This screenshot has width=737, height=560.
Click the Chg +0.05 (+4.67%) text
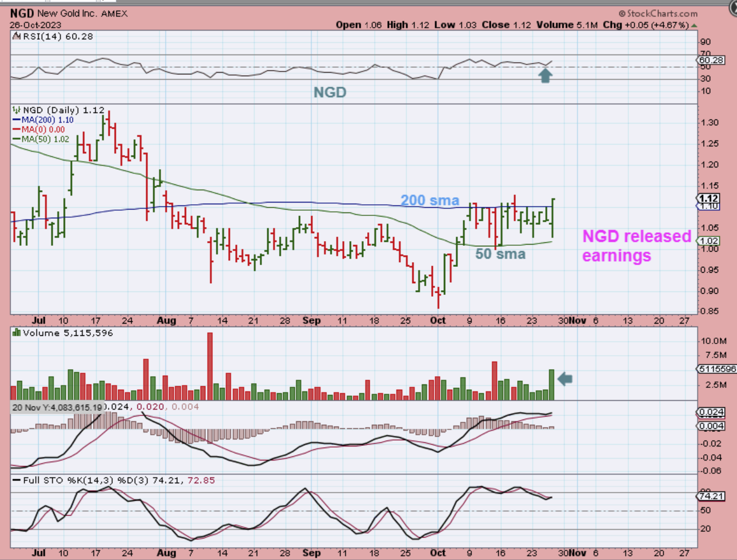[x=646, y=25]
